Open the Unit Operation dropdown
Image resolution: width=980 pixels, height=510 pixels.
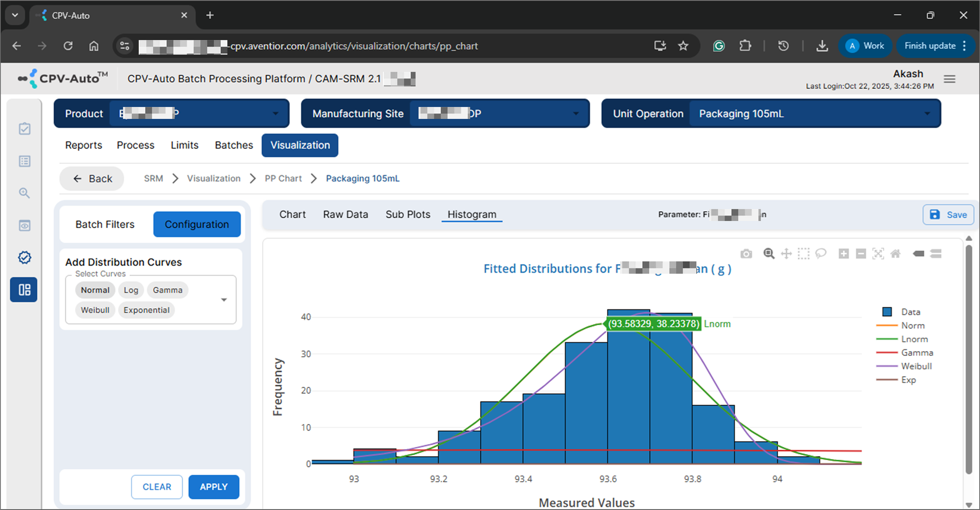[926, 114]
